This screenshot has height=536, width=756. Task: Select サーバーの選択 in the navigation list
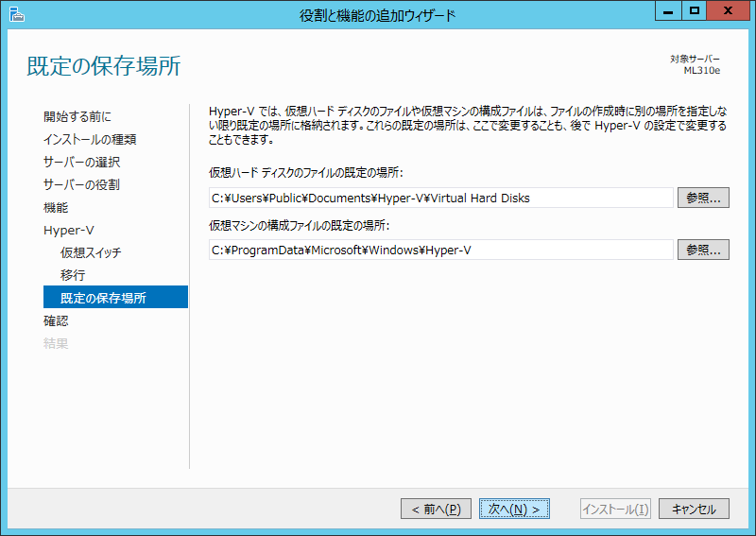81,162
